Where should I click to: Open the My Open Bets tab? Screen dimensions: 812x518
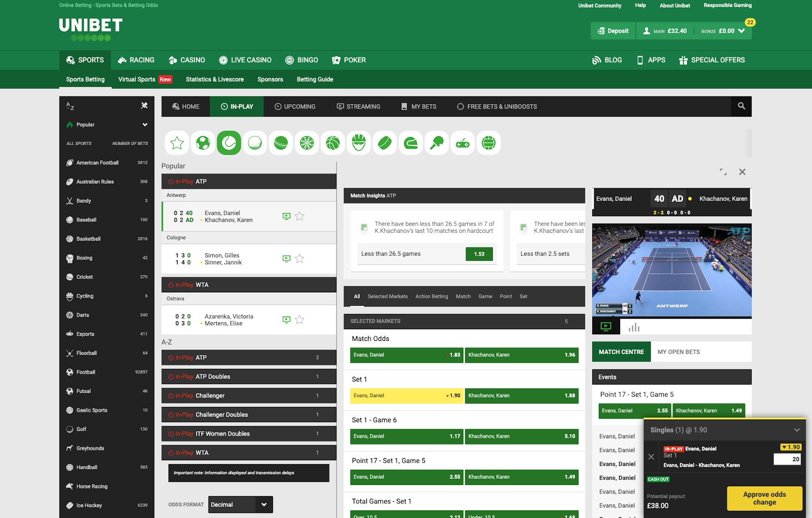point(679,352)
